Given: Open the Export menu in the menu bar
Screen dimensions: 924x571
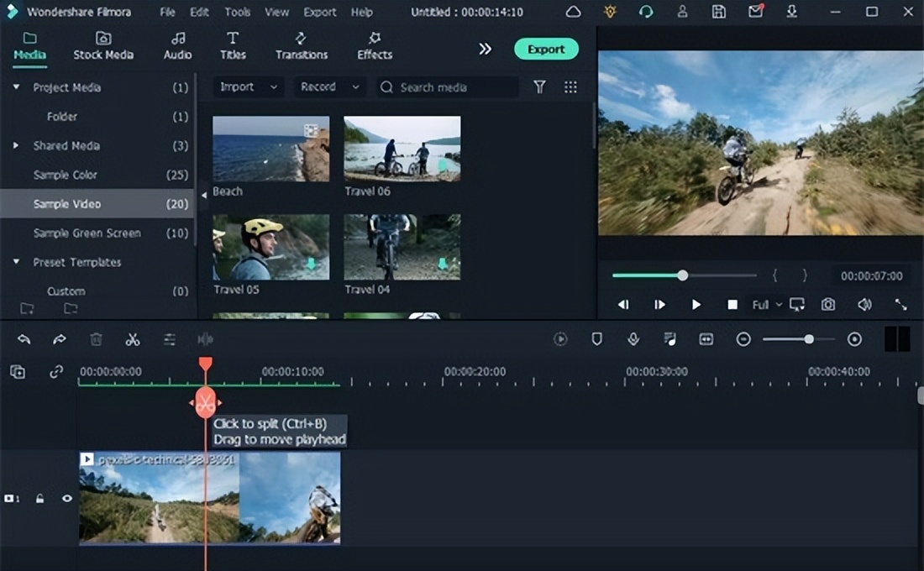Looking at the screenshot, I should (x=319, y=12).
